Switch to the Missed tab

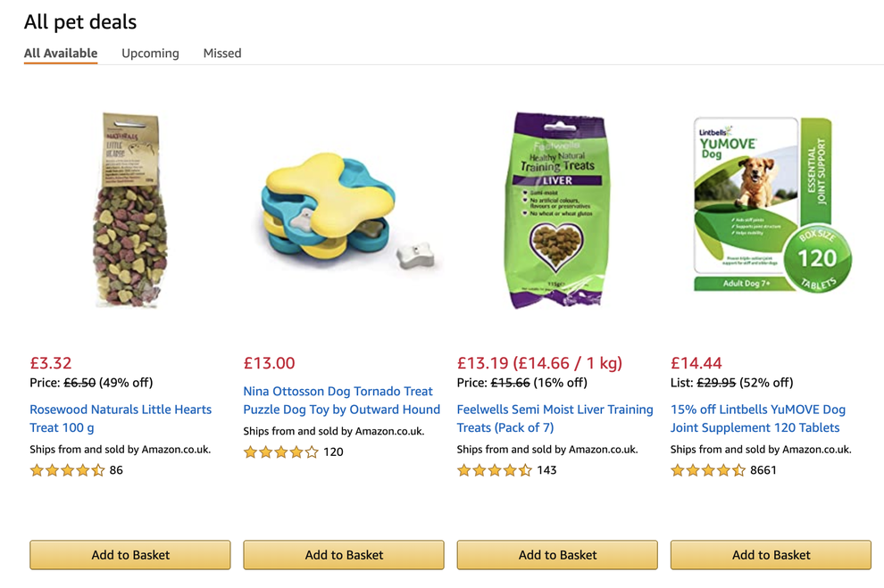[221, 54]
